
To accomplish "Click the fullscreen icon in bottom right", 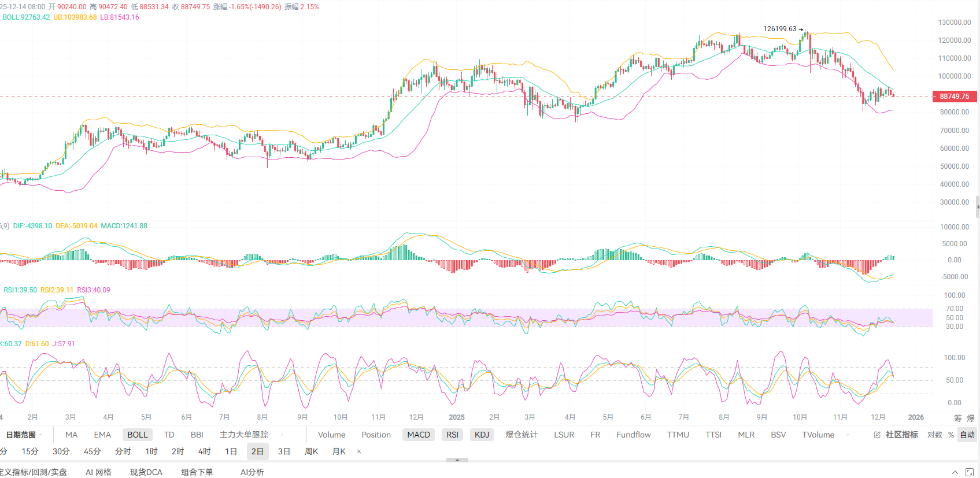I will pyautogui.click(x=970, y=472).
